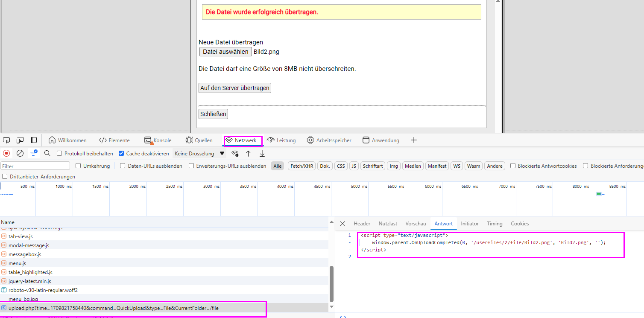Toggle the DevTools sidebar dock icon
The height and width of the screenshot is (318, 644).
click(34, 140)
